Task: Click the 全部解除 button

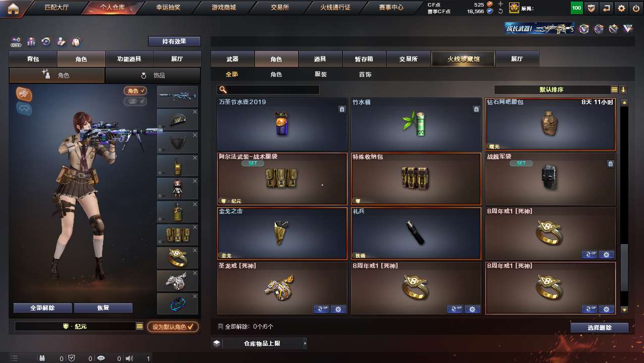Action: click(42, 308)
